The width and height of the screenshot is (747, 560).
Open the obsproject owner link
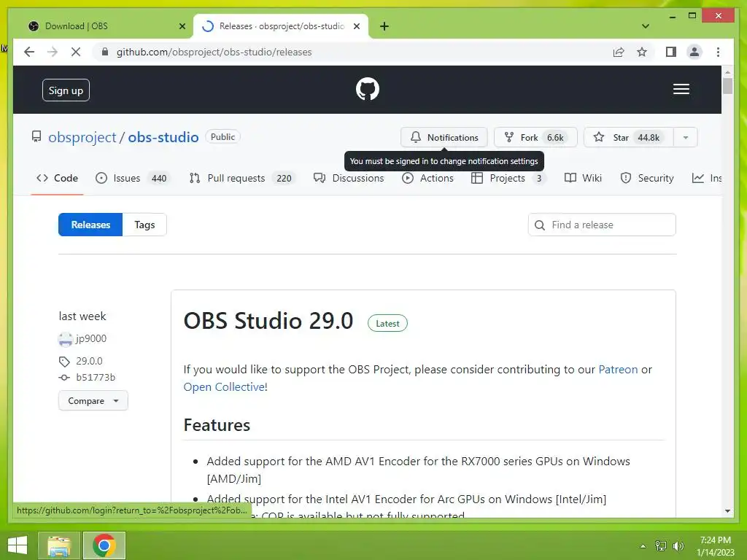tap(82, 137)
